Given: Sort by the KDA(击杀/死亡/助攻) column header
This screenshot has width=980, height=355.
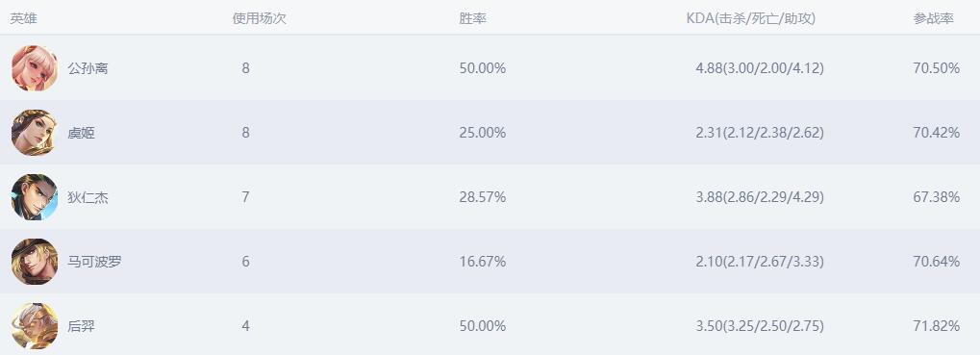Looking at the screenshot, I should tap(750, 18).
